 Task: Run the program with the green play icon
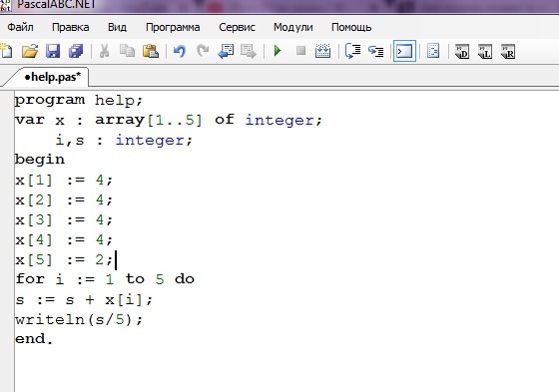coord(278,51)
